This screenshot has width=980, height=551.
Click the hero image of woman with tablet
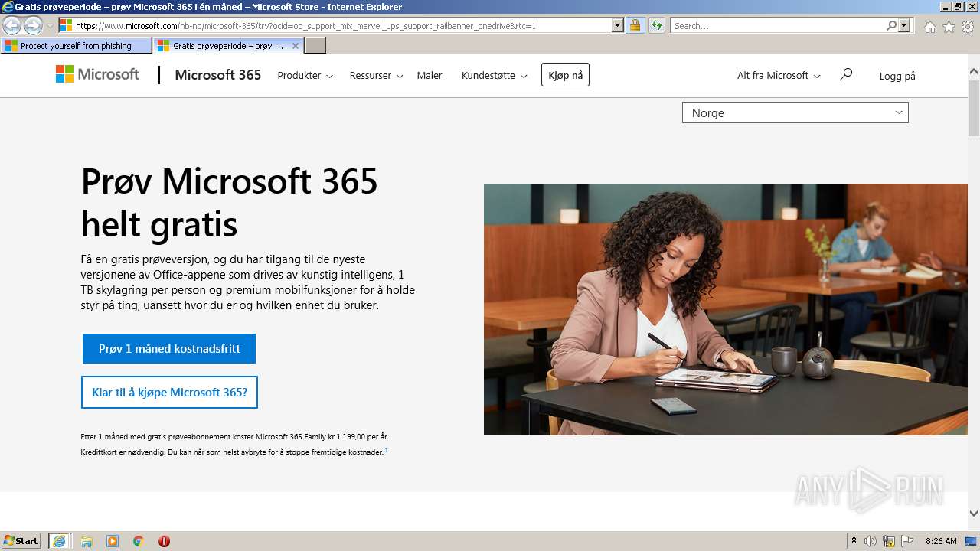point(726,309)
